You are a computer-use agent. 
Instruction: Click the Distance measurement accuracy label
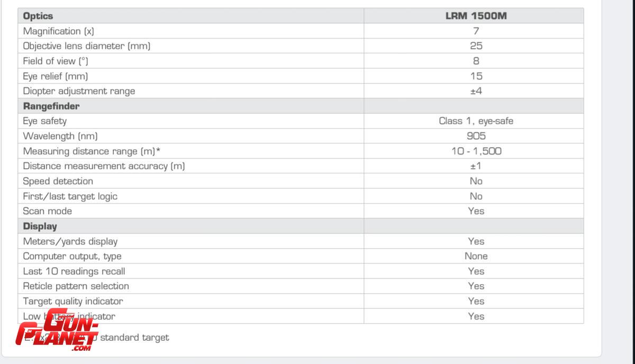click(104, 166)
